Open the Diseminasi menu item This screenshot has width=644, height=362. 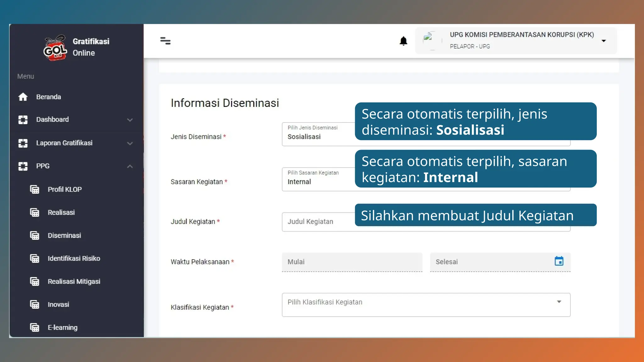pos(64,235)
